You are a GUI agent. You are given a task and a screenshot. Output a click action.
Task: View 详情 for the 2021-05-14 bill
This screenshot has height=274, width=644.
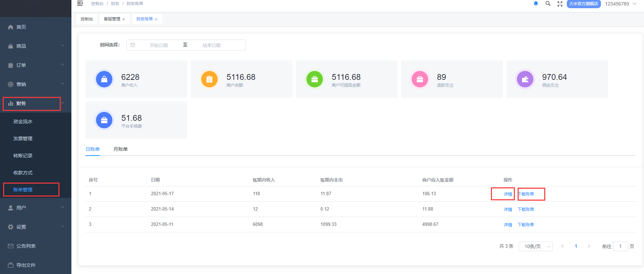pyautogui.click(x=508, y=210)
